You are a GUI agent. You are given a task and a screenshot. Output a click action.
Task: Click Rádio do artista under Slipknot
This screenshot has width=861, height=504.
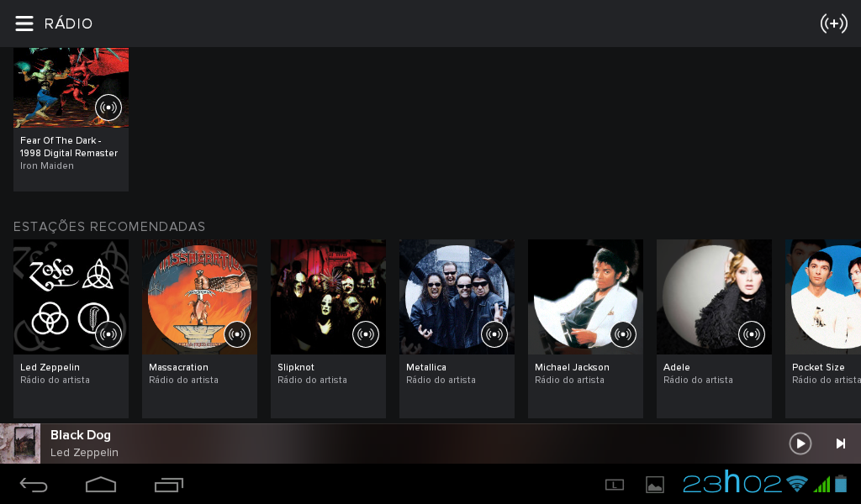click(312, 380)
